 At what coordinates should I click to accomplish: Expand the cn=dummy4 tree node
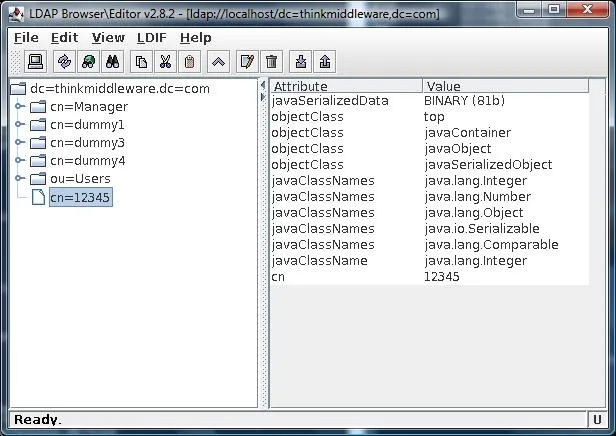click(19, 160)
